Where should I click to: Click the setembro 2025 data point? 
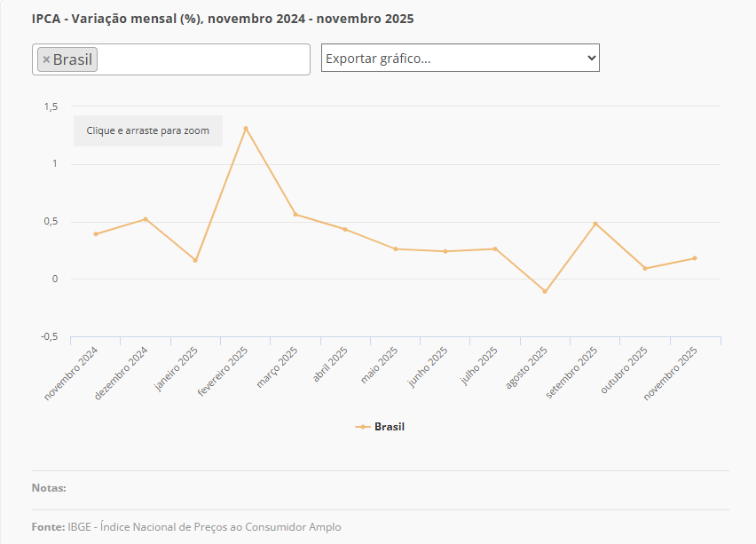(595, 224)
